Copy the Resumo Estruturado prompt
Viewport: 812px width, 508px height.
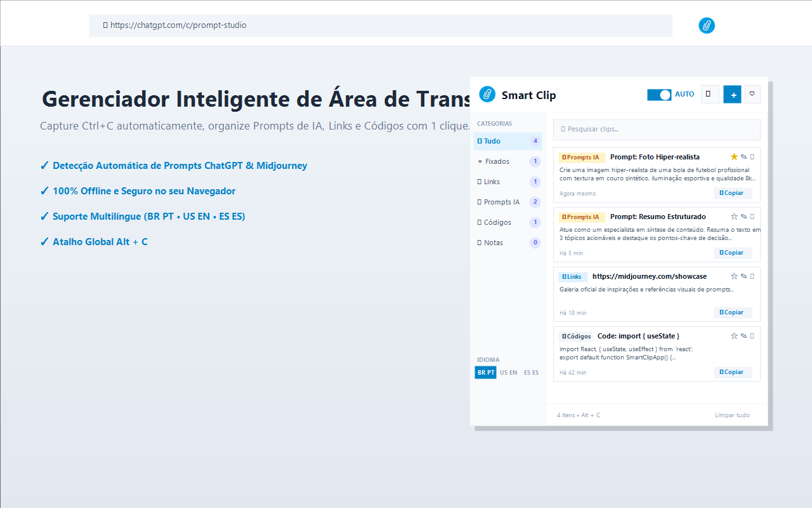(x=733, y=253)
